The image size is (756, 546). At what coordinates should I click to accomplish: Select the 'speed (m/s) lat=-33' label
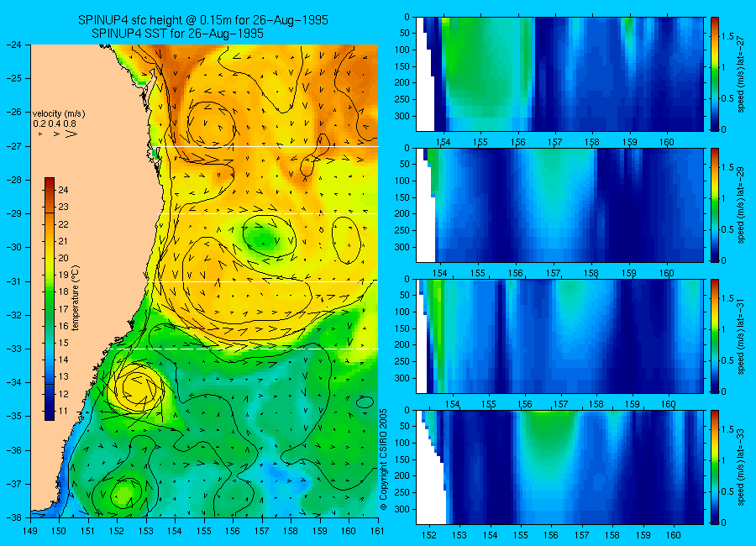point(741,467)
